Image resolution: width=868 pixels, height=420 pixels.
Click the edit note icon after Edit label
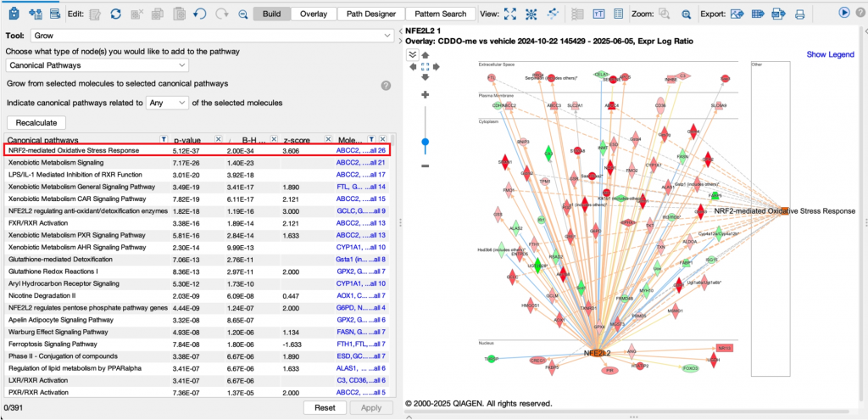pos(95,14)
